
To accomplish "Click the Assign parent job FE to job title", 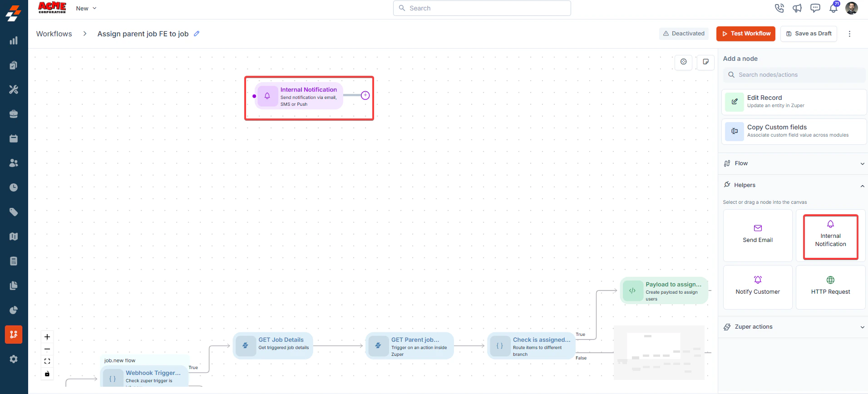I will pyautogui.click(x=143, y=34).
